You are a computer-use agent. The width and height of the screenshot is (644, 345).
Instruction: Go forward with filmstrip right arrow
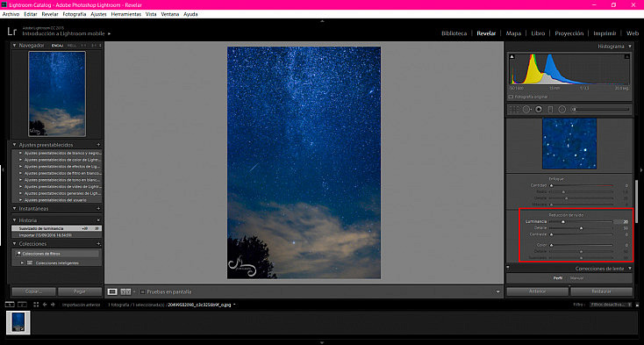53,305
